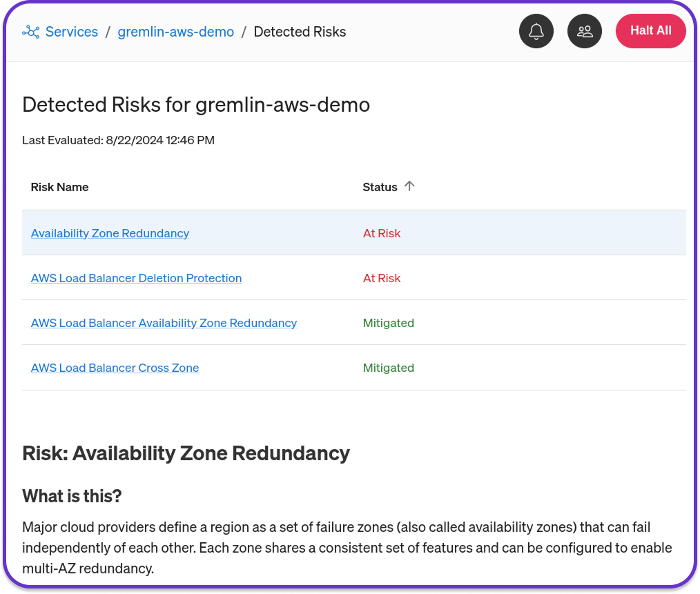Sort by the Status column header
Screen dimensions: 700x594
[x=380, y=187]
